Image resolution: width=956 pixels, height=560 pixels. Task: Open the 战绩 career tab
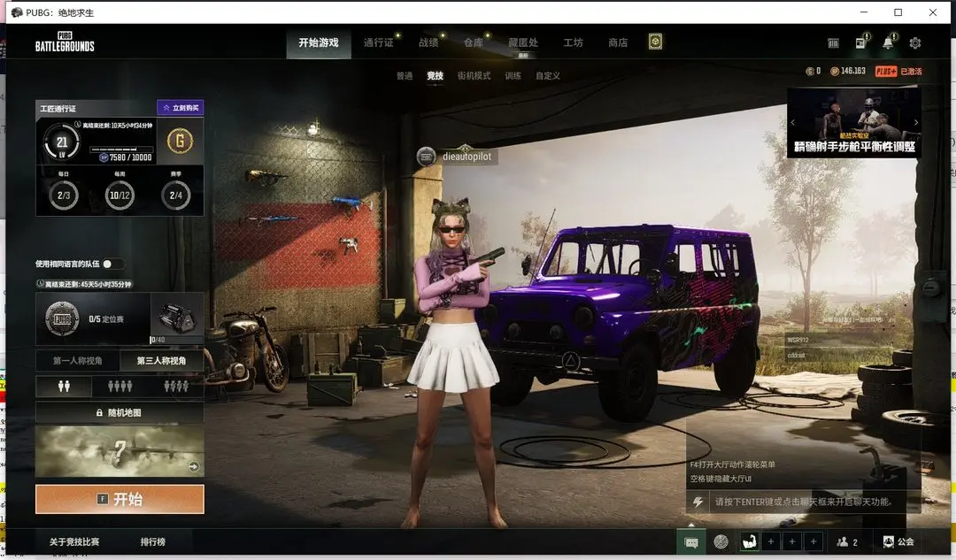point(428,42)
